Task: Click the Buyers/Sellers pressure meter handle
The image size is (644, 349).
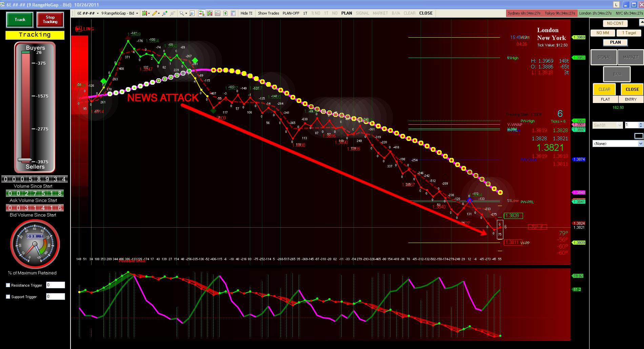Action: [x=25, y=160]
